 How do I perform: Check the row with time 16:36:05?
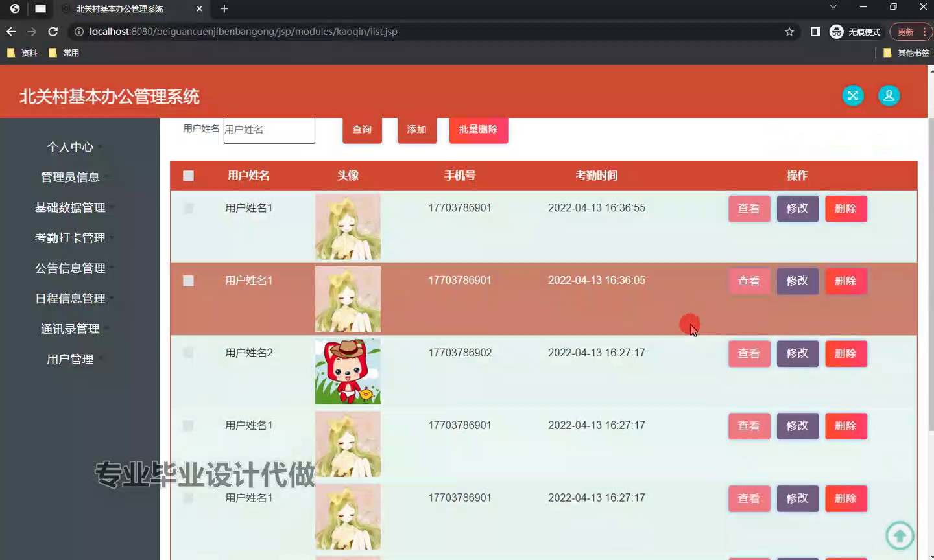pyautogui.click(x=188, y=281)
